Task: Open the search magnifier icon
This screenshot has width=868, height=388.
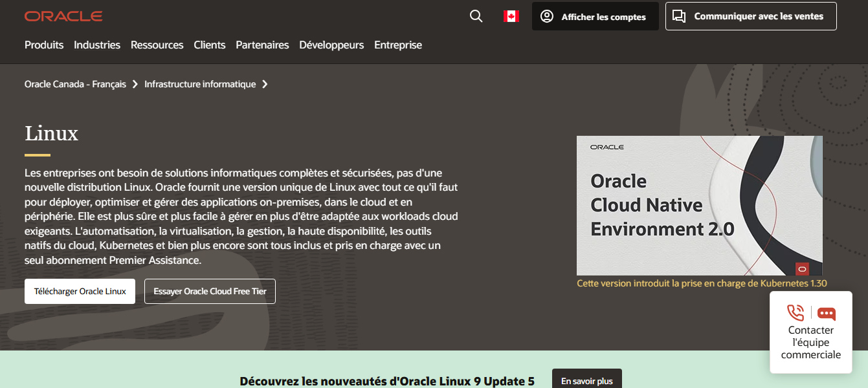Action: pos(476,16)
